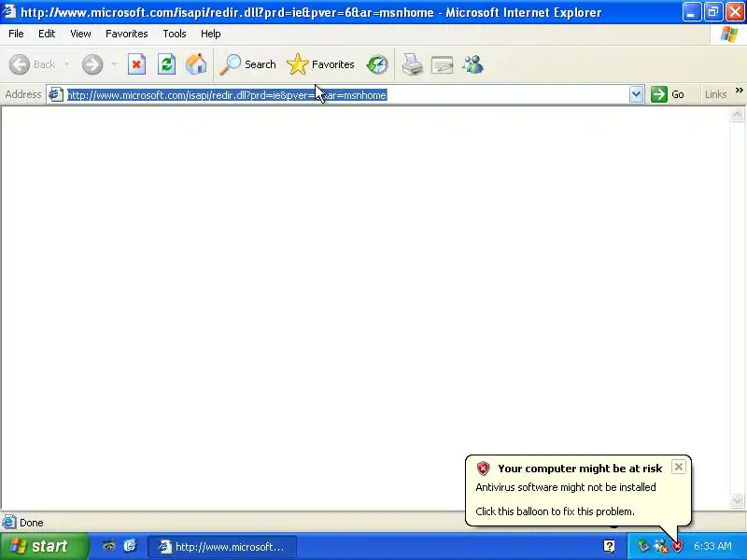Viewport: 747px width, 560px height.
Task: Open the Back button history dropdown
Action: pos(66,64)
